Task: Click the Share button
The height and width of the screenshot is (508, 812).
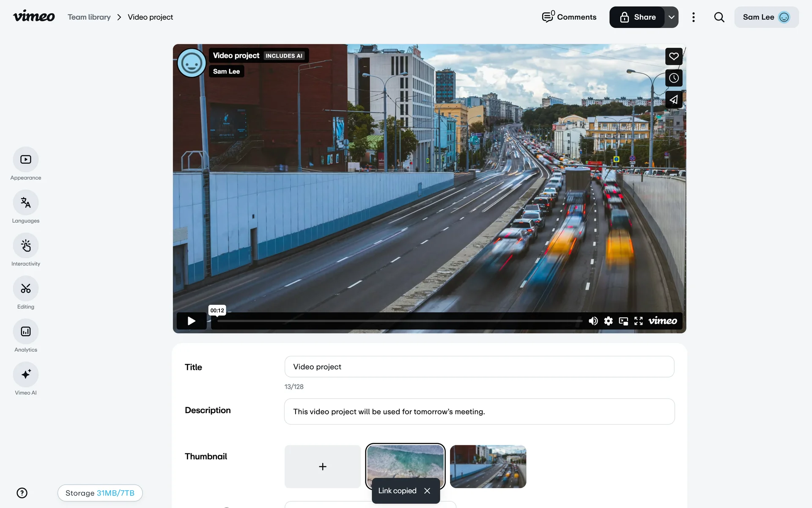Action: point(637,17)
